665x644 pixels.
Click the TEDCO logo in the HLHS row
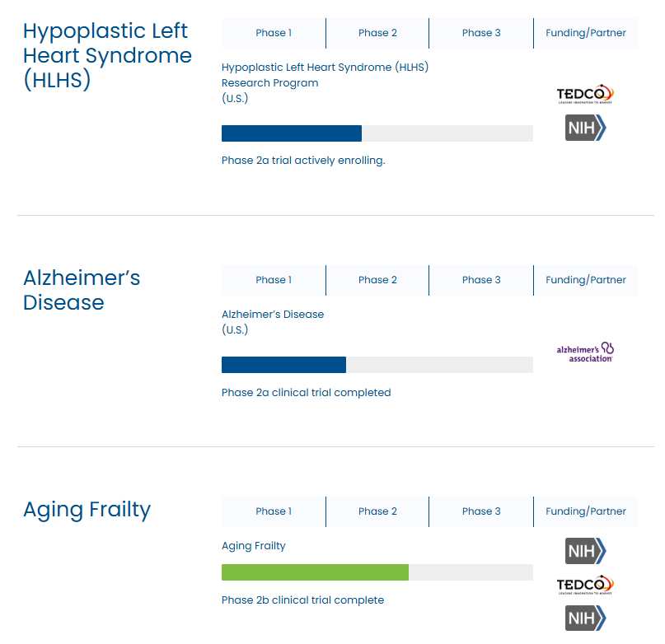585,94
